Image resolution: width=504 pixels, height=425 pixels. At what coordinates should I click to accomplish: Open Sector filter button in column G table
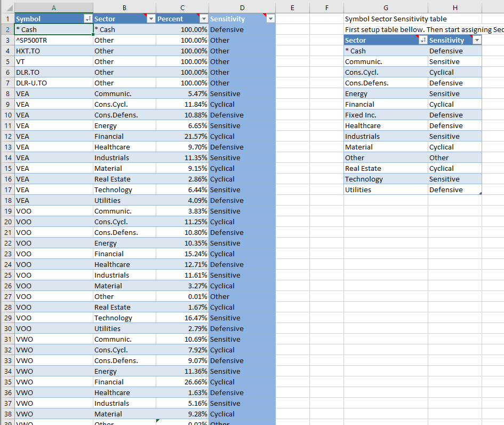[x=423, y=40]
